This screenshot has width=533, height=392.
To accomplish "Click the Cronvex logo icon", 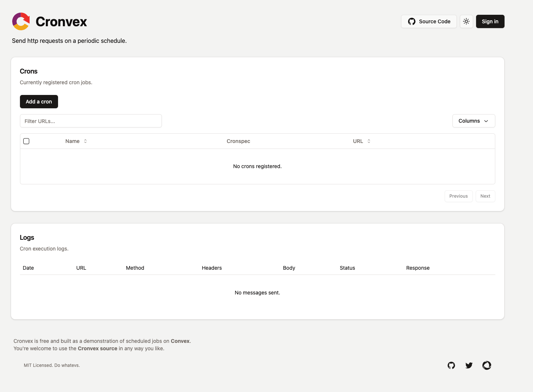I will 21,21.
